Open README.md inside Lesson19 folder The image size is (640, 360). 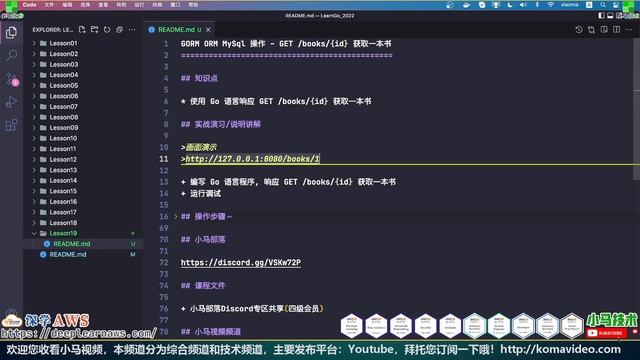[x=83, y=244]
